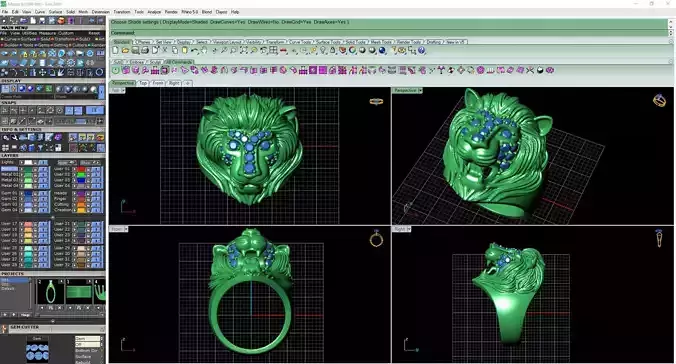Click the ring icon in Perspective viewport corner
The image size is (676, 364).
pos(659,100)
